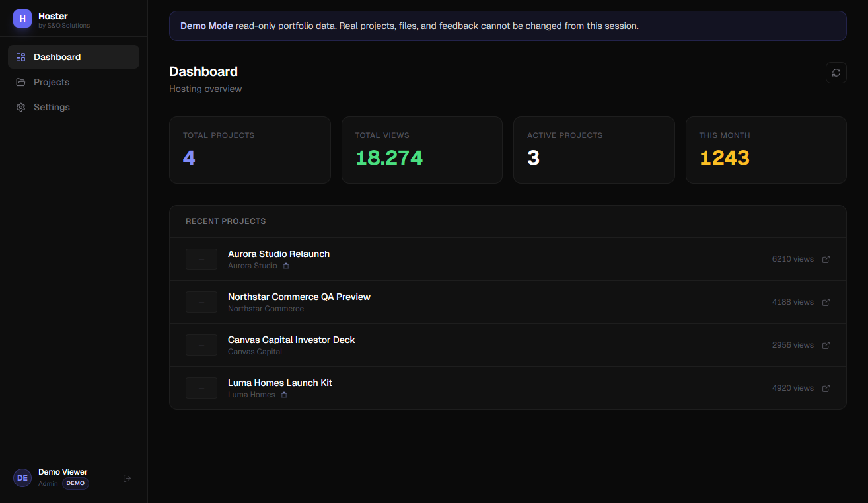Image resolution: width=868 pixels, height=503 pixels.
Task: Click the icon beside Luma Homes client name
Action: (x=284, y=395)
